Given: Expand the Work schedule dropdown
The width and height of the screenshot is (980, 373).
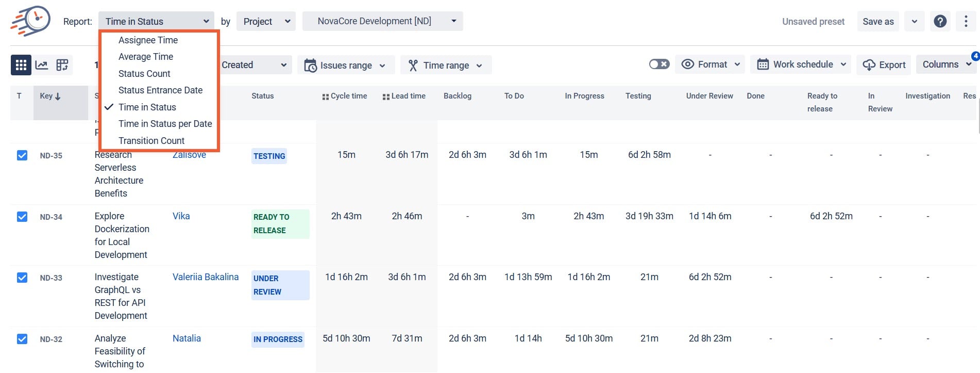Looking at the screenshot, I should click(x=802, y=64).
